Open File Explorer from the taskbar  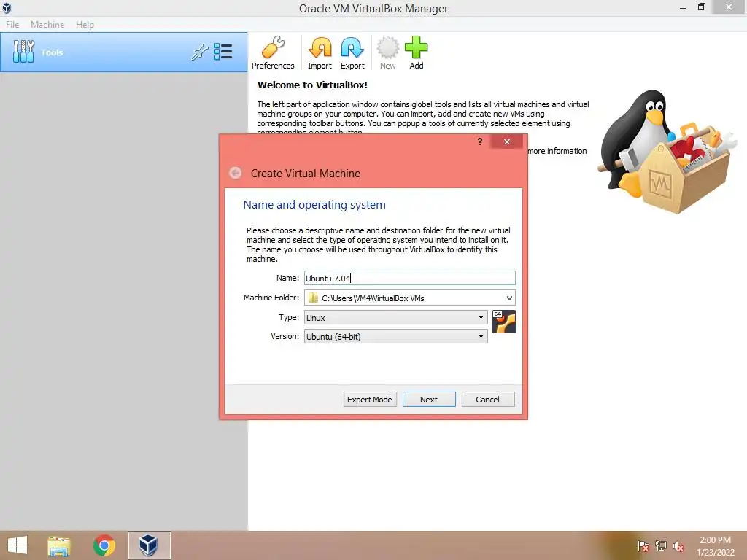[x=59, y=545]
